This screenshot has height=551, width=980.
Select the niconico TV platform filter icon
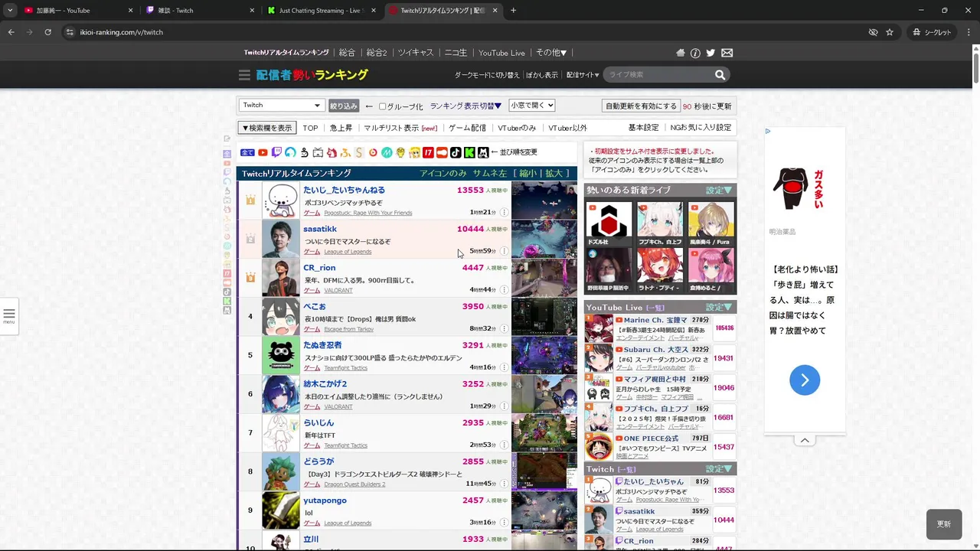tap(318, 152)
